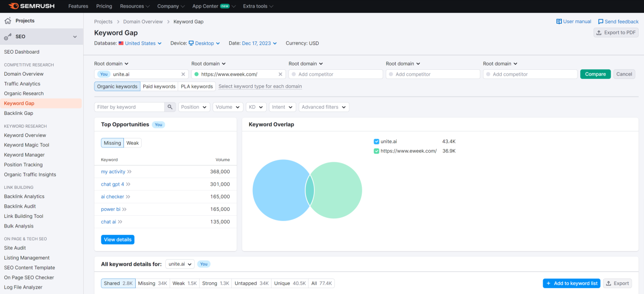The image size is (644, 294).
Task: Open the Device Desktop dropdown
Action: click(x=204, y=43)
